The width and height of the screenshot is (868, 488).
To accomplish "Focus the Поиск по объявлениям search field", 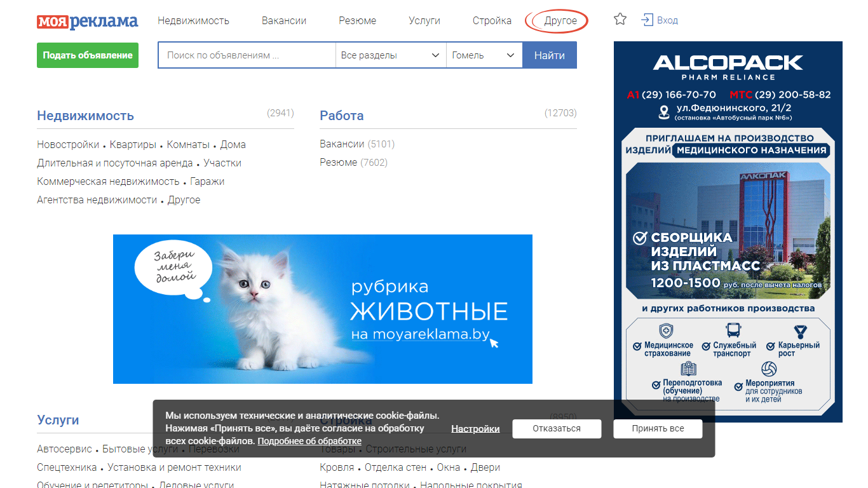I will [247, 55].
